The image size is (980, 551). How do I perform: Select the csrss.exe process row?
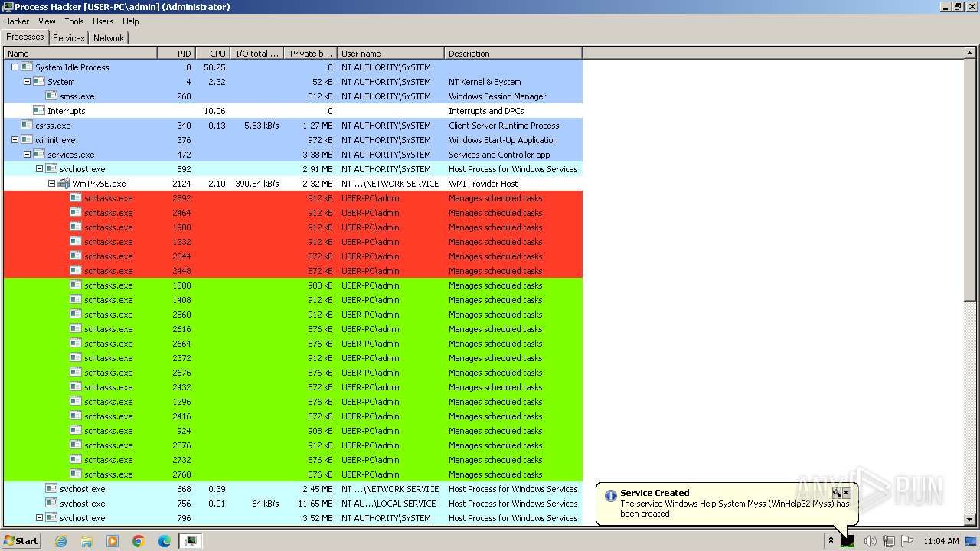(293, 126)
